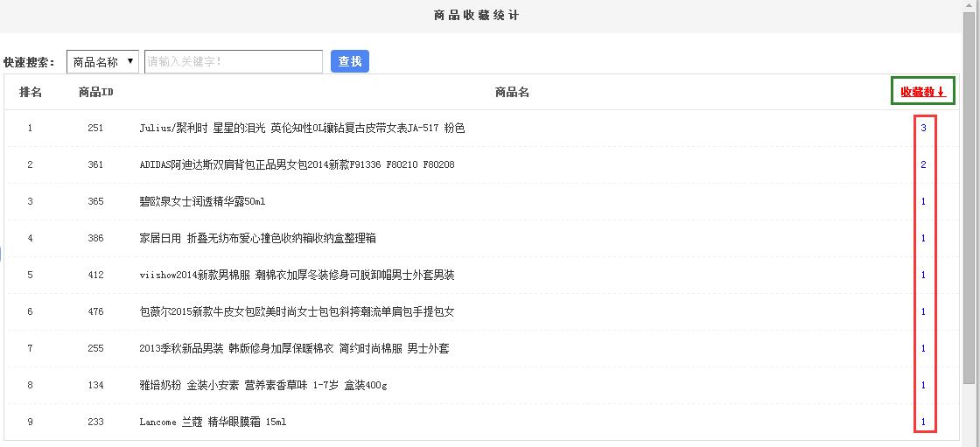Select product name viishow2014新款男棉服
This screenshot has width=980, height=447.
297,275
